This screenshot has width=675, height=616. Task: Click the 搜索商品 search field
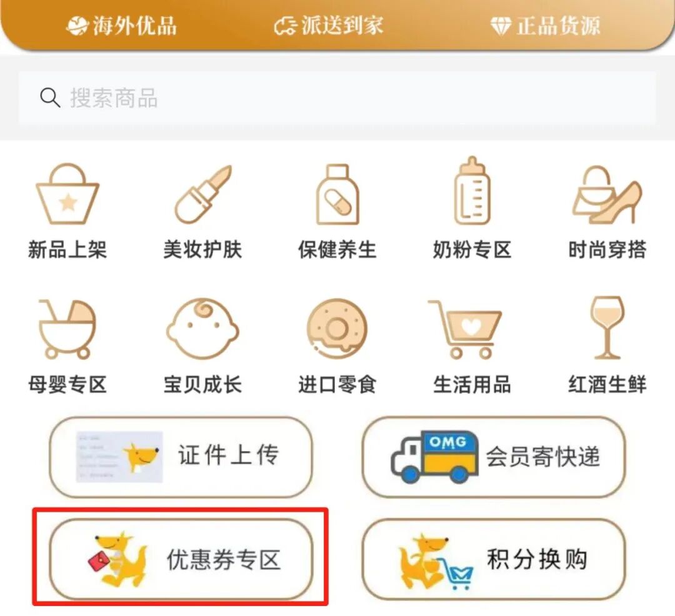pos(337,97)
